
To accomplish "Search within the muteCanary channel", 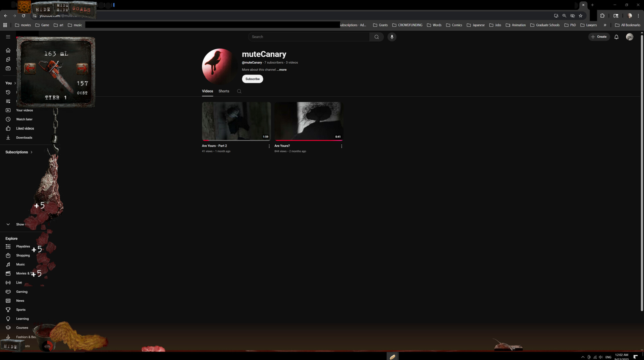I will coord(239,91).
